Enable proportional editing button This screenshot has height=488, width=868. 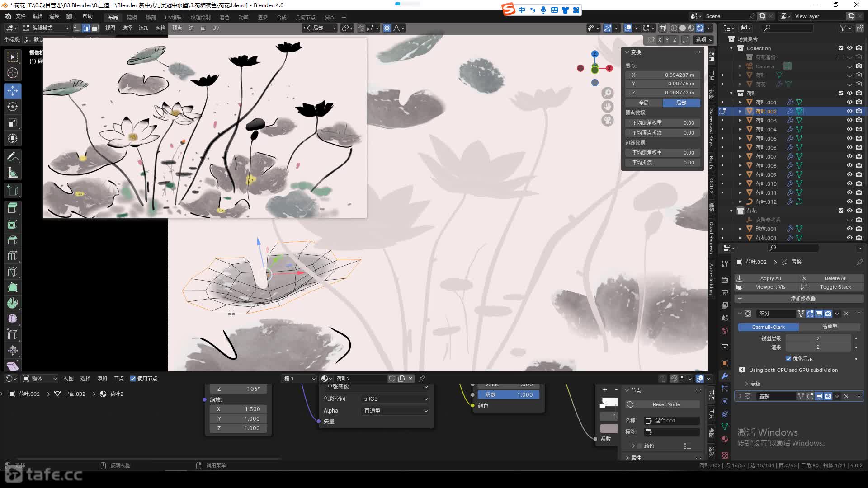click(x=387, y=28)
